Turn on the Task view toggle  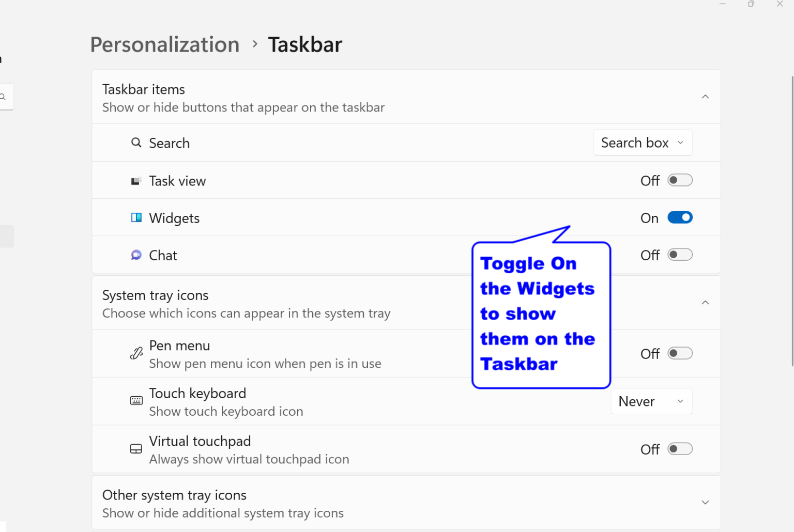(680, 180)
